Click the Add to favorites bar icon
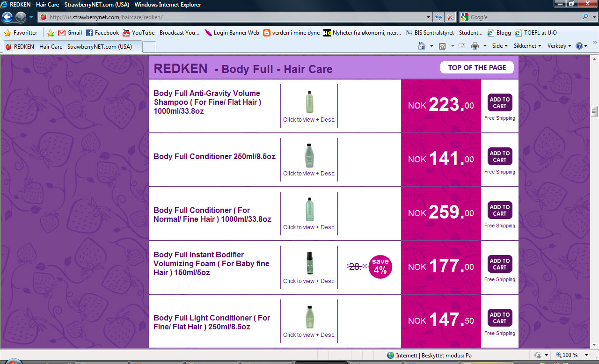Image resolution: width=599 pixels, height=364 pixels. click(51, 33)
